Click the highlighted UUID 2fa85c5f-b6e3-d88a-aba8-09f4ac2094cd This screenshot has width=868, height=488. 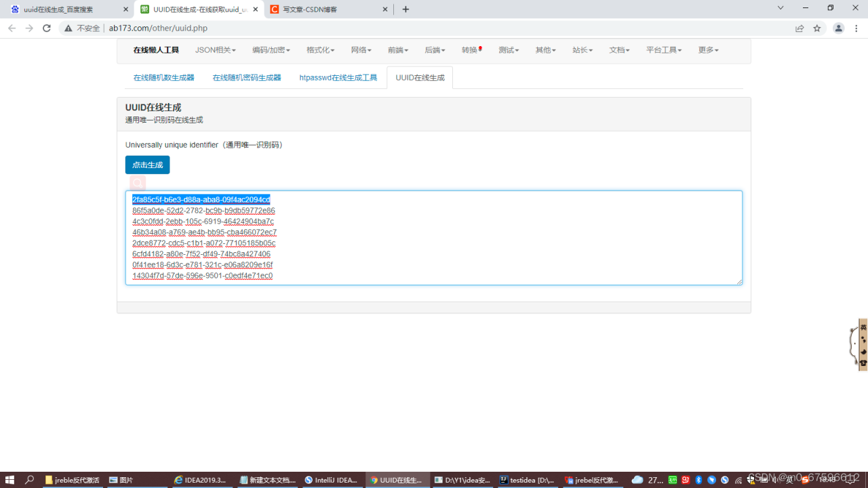(201, 199)
